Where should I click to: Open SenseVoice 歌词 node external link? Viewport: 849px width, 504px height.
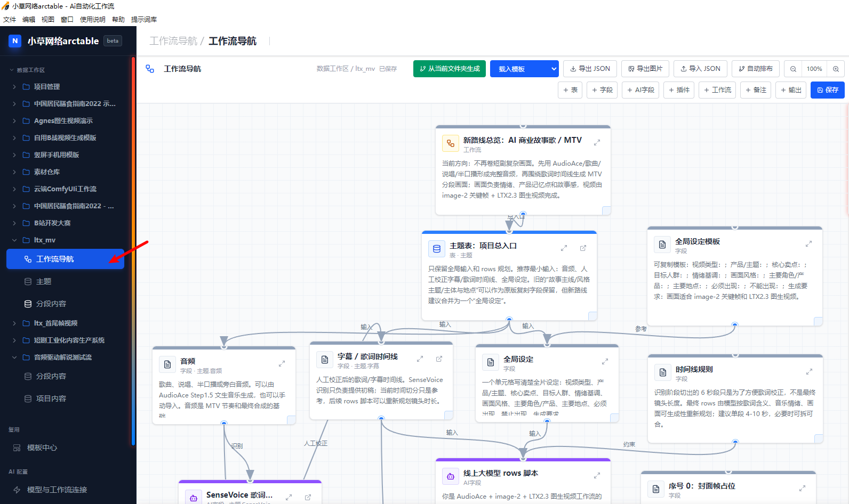click(308, 497)
